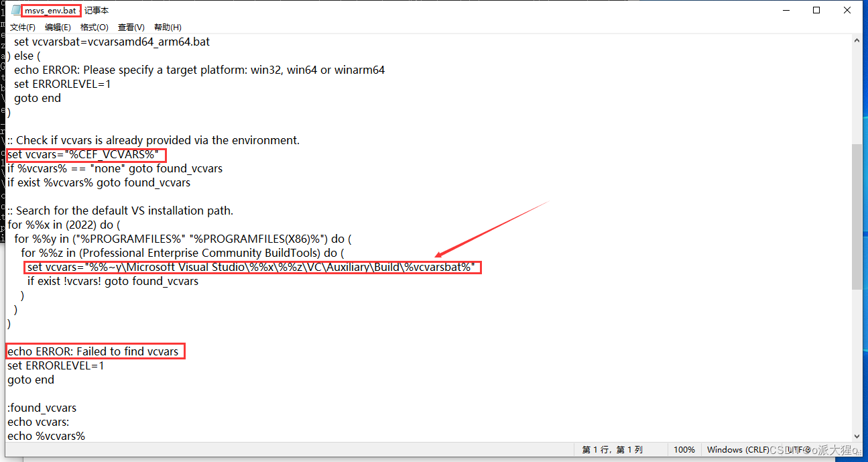Click the 100% zoom indicator
This screenshot has width=868, height=462.
pos(684,449)
